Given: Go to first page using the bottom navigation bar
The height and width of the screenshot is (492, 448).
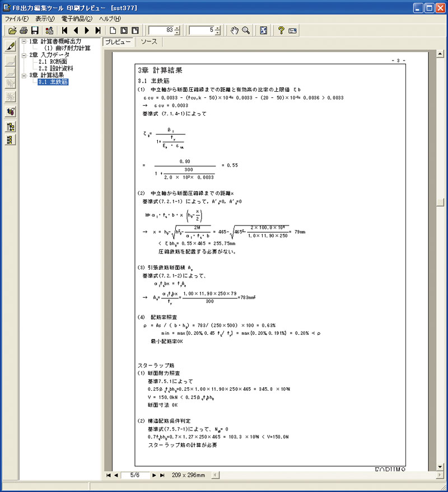Looking at the screenshot, I should coord(109,475).
